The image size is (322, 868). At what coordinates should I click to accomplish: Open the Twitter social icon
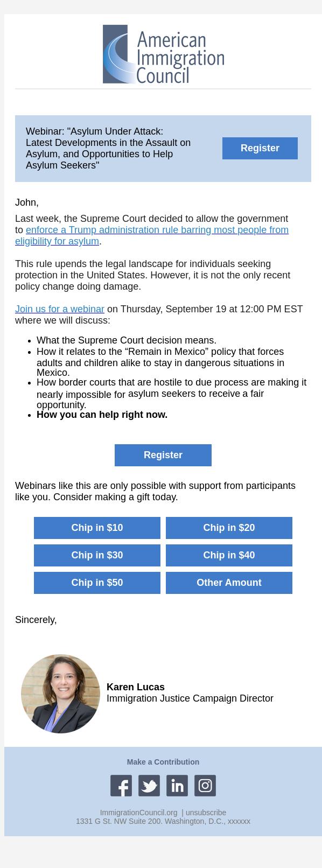click(149, 786)
